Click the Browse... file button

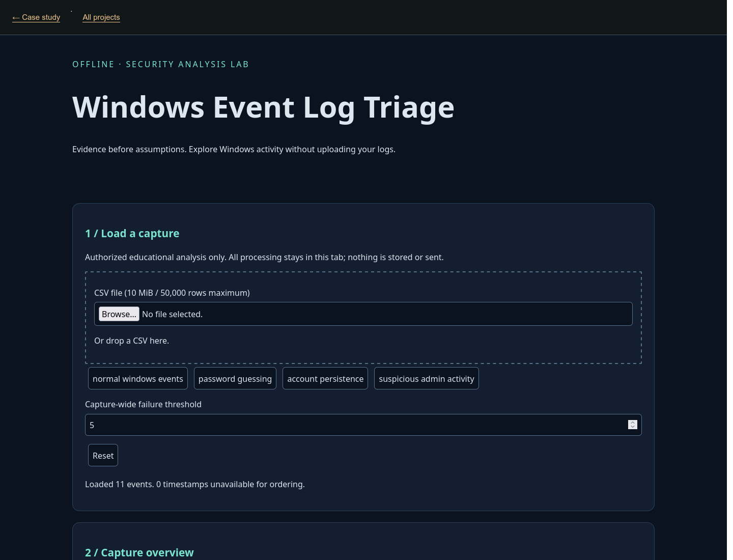(119, 314)
